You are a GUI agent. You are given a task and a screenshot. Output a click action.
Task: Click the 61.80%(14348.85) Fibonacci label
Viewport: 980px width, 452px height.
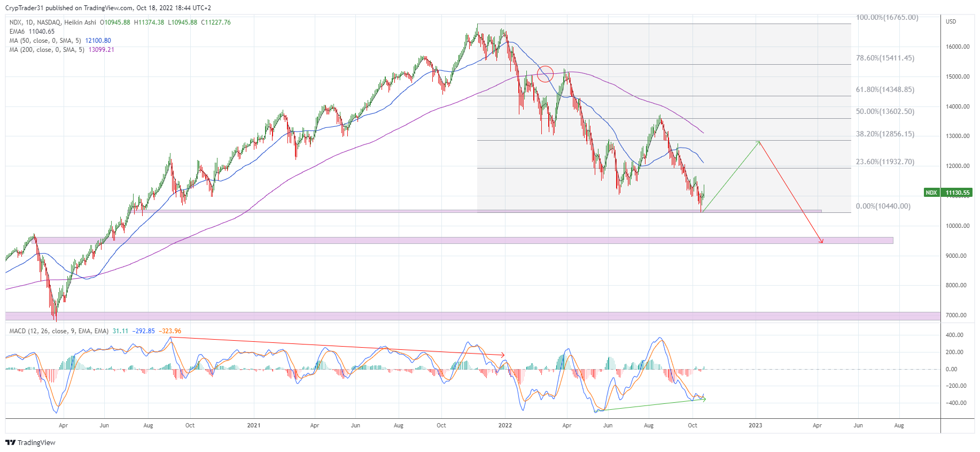[885, 89]
